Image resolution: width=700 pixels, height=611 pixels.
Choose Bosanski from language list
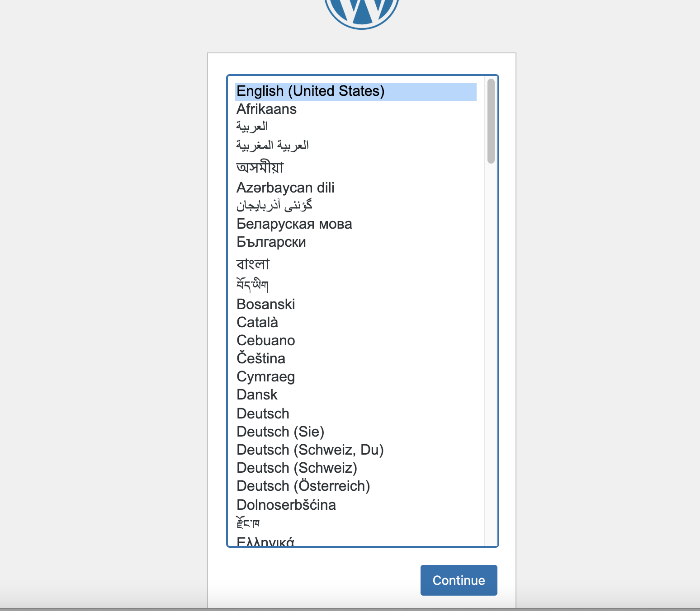click(265, 305)
